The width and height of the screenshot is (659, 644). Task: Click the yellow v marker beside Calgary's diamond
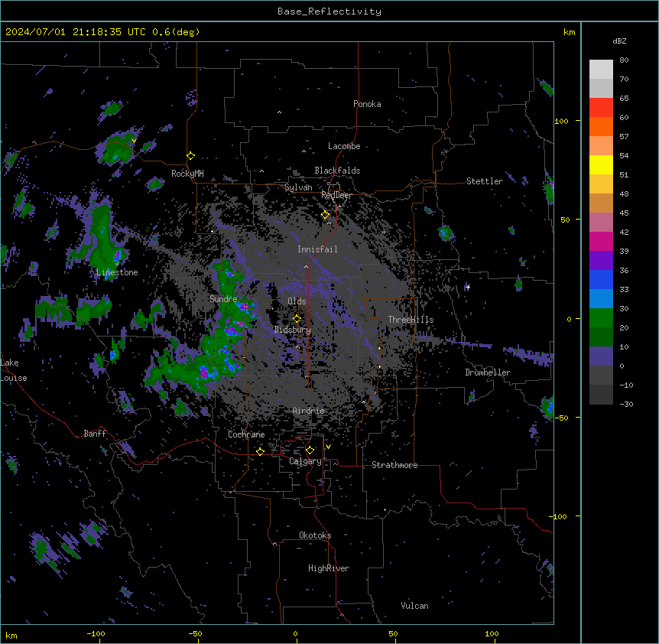pos(328,447)
